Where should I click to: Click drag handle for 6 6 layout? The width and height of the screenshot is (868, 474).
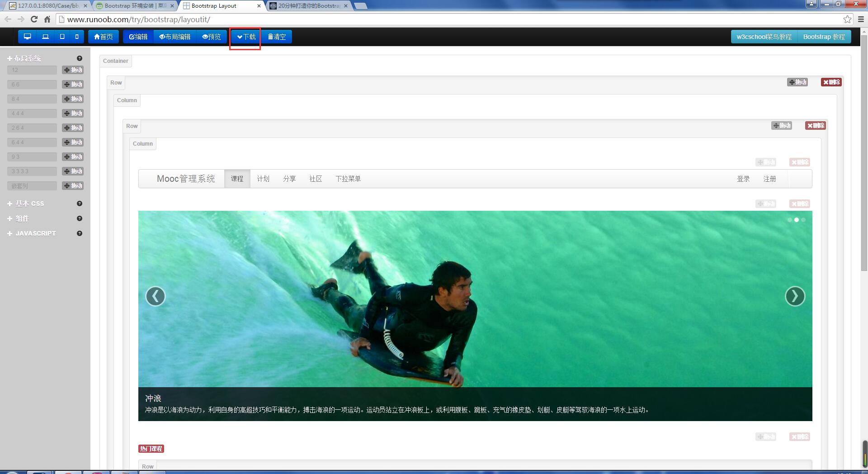73,85
